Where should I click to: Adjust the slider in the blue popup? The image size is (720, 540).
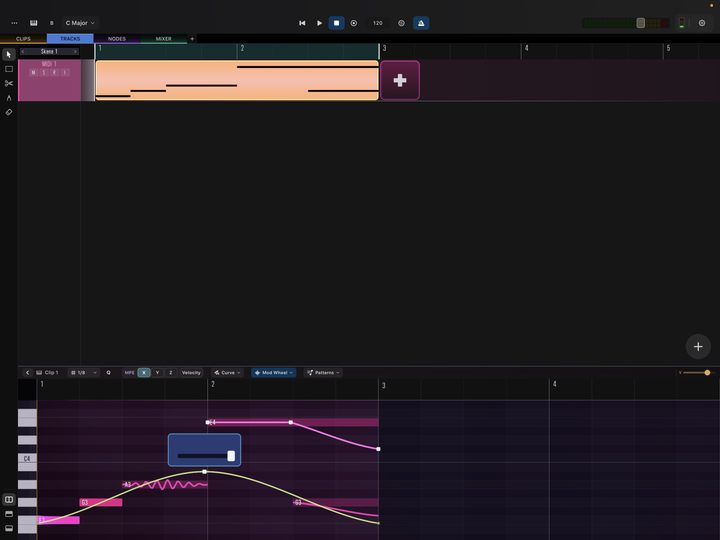pyautogui.click(x=231, y=456)
